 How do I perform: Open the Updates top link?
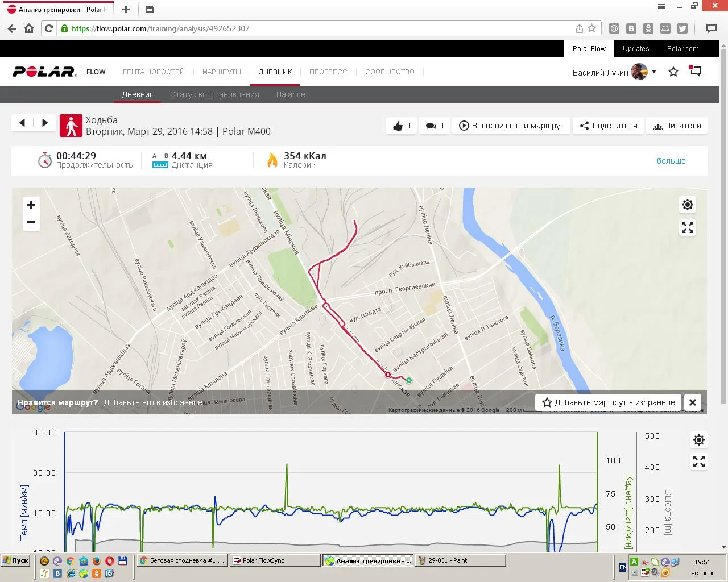(x=636, y=49)
